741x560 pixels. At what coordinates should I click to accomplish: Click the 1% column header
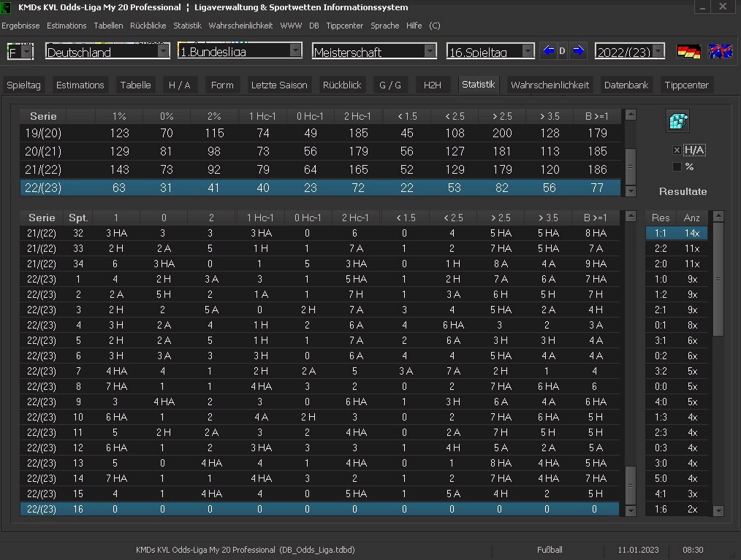tap(119, 116)
